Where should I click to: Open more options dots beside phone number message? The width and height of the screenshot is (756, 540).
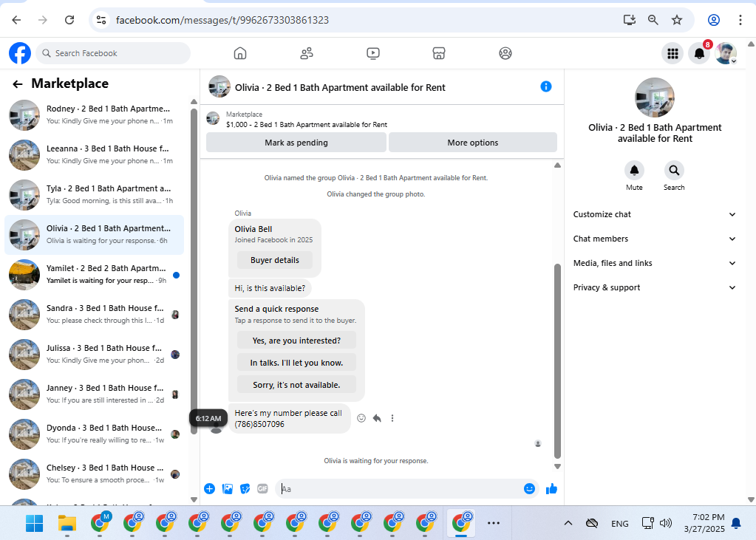392,418
